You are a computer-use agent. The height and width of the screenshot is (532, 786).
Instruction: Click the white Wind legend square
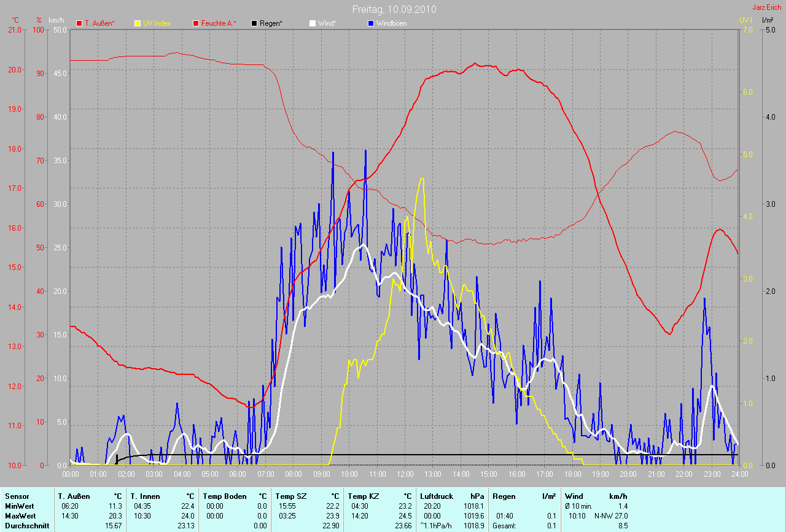313,23
